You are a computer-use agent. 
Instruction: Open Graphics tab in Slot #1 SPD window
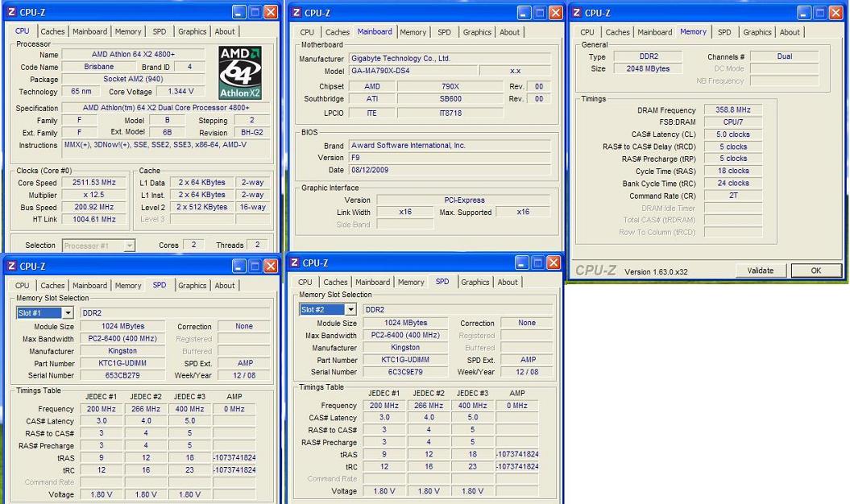pos(193,285)
